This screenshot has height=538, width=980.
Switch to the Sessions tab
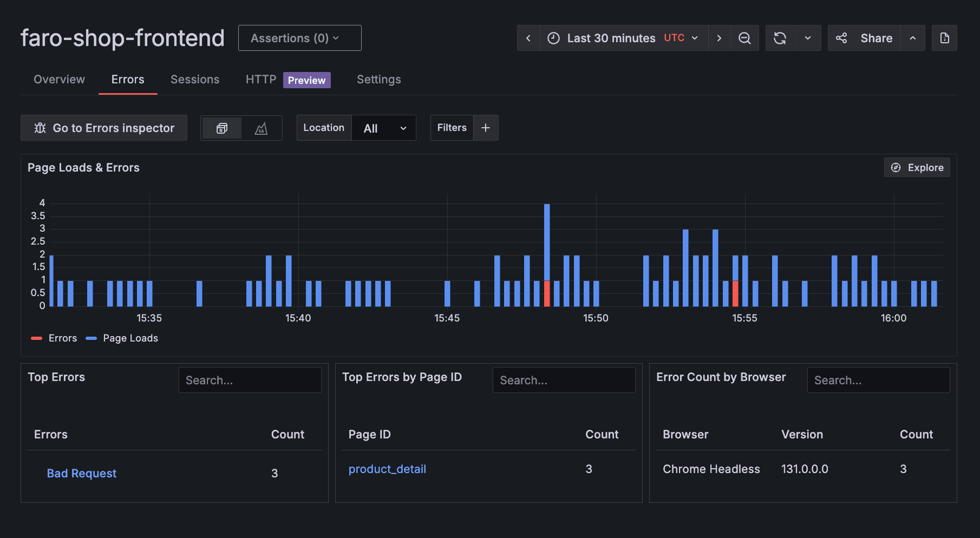(x=194, y=79)
